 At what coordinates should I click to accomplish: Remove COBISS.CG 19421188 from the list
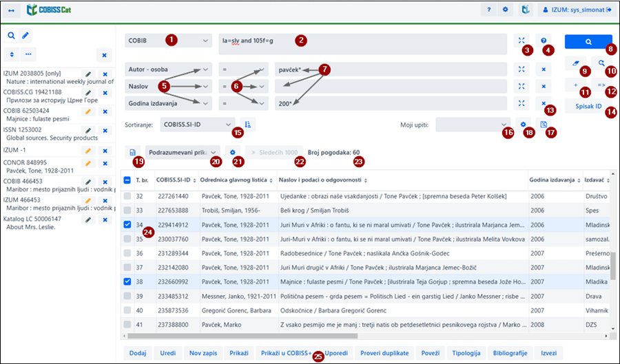point(105,93)
